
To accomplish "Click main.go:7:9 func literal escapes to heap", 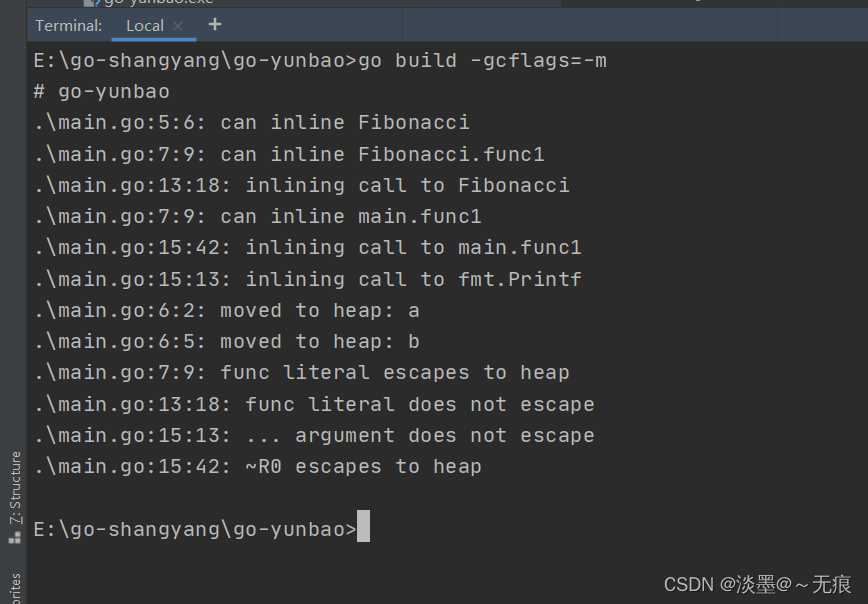I will [x=120, y=373].
